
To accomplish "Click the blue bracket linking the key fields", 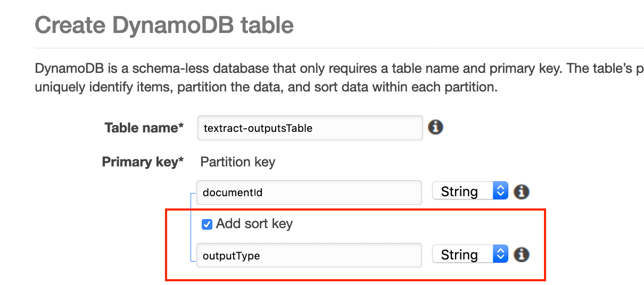I will coord(191,226).
